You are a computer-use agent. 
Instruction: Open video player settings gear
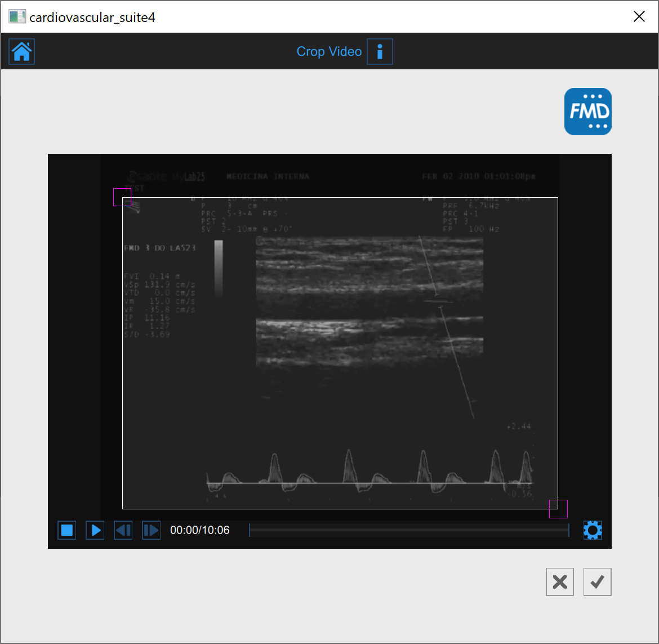click(x=593, y=530)
